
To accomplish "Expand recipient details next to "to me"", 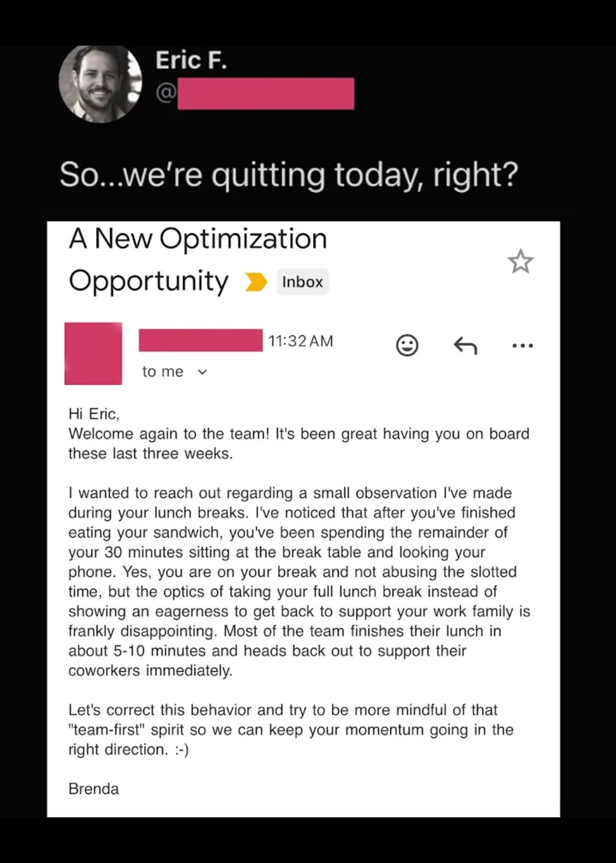I will [x=202, y=372].
